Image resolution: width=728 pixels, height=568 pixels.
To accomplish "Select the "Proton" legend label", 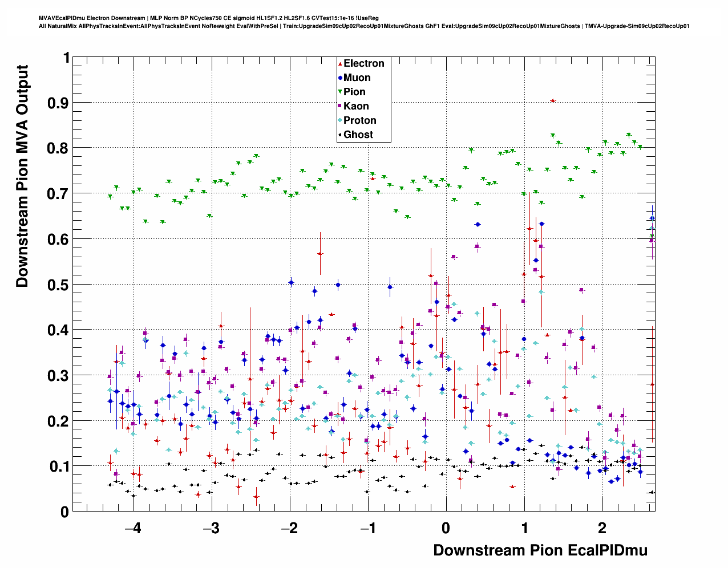I will (x=360, y=120).
